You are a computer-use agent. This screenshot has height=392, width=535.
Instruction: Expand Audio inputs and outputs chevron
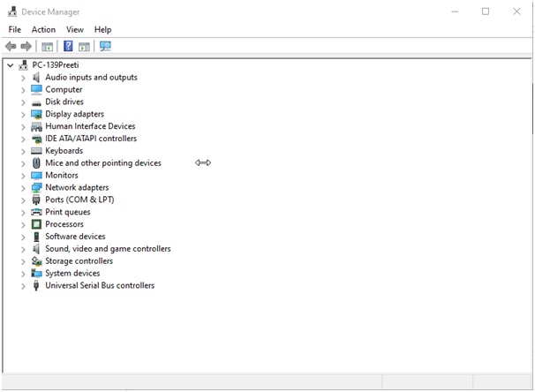coord(23,78)
